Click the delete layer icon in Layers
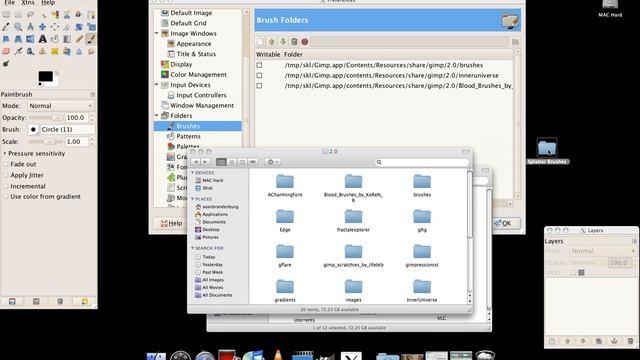640x360 pixels. click(630, 341)
